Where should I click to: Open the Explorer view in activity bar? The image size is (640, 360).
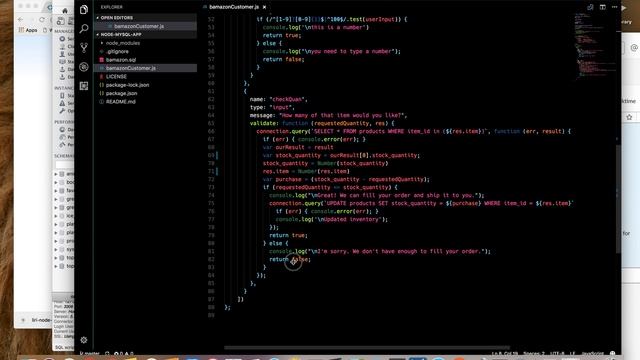pyautogui.click(x=84, y=9)
